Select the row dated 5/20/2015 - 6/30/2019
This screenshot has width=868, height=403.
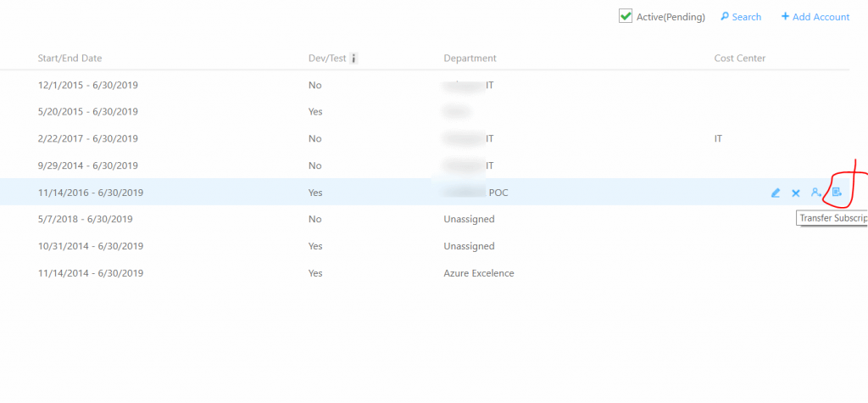(87, 111)
